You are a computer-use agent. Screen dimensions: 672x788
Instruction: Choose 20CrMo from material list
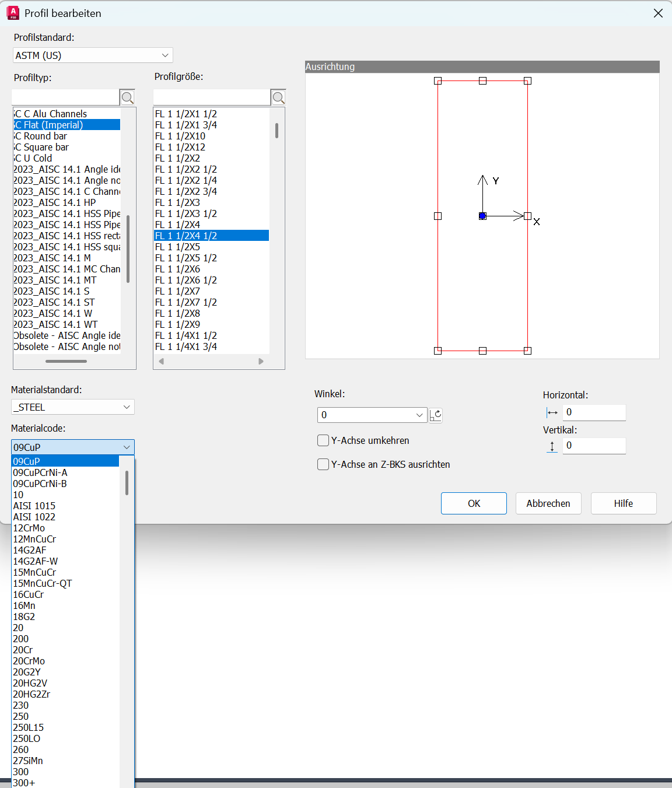point(65,661)
